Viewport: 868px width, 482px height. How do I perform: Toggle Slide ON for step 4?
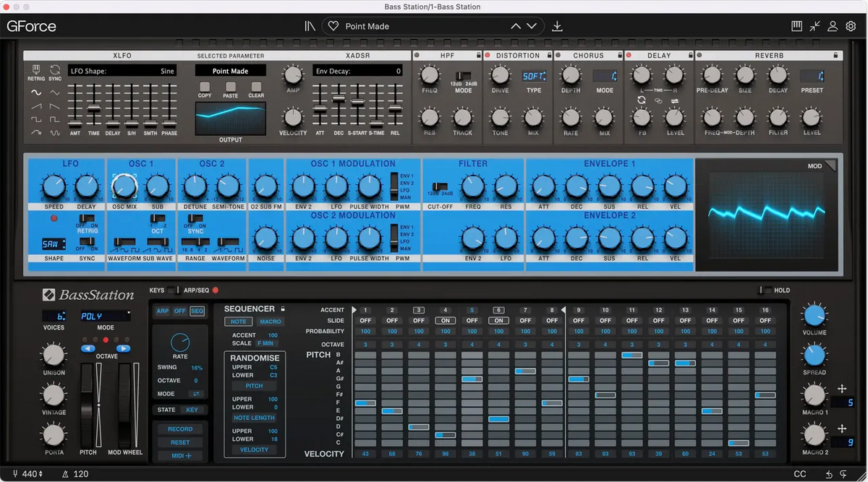click(x=445, y=320)
